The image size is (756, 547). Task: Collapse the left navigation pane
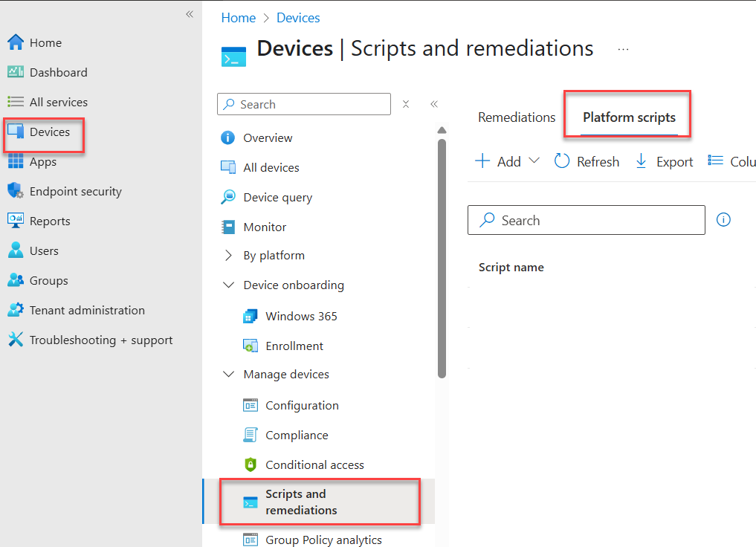point(190,14)
